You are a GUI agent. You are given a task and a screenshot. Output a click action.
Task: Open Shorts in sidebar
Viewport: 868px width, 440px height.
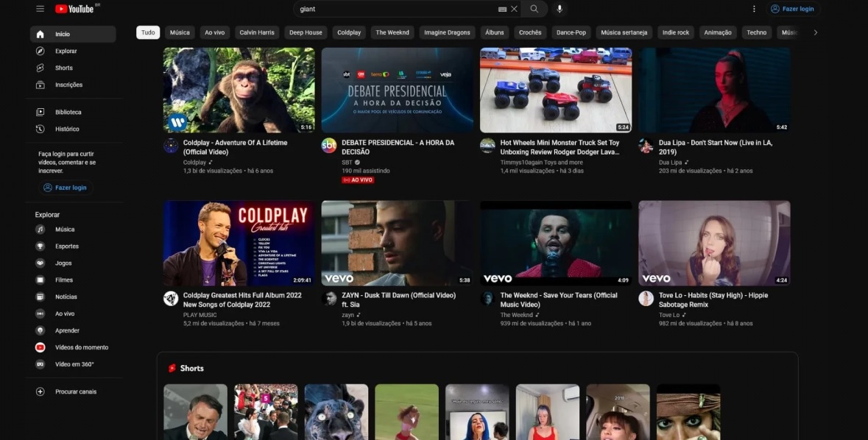73,68
